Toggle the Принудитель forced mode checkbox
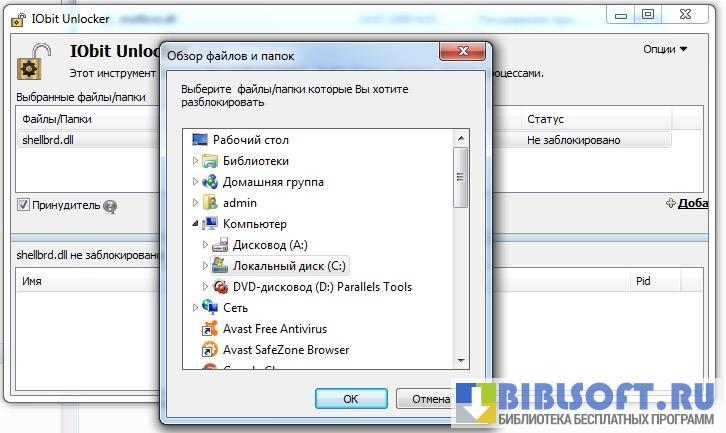Image resolution: width=726 pixels, height=433 pixels. [x=23, y=205]
